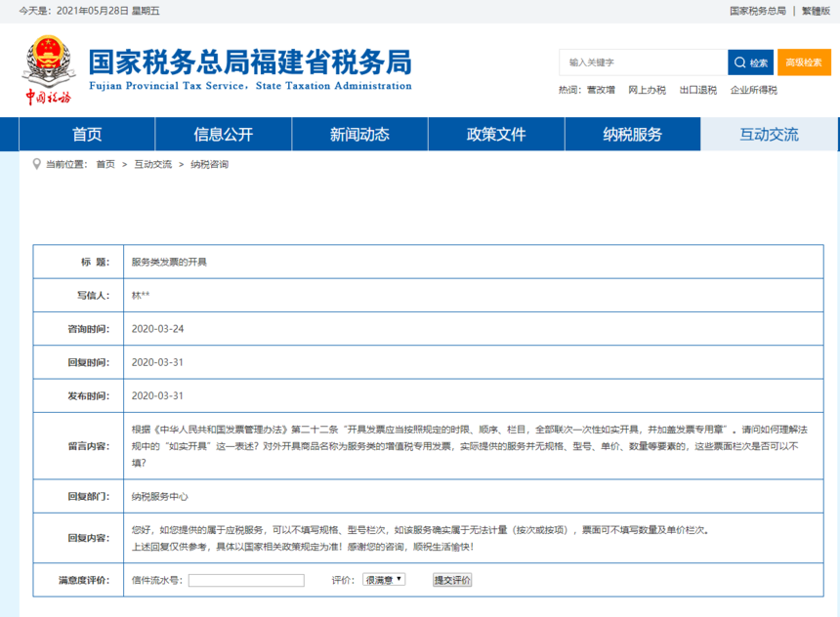
Task: Click 纳税咨询 in the breadcrumb
Action: tap(209, 164)
